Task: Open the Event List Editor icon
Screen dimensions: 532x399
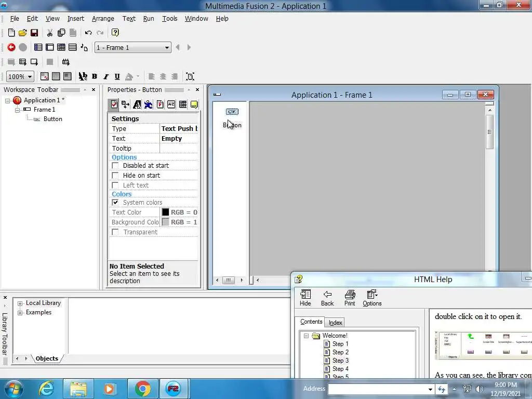Action: [x=73, y=47]
